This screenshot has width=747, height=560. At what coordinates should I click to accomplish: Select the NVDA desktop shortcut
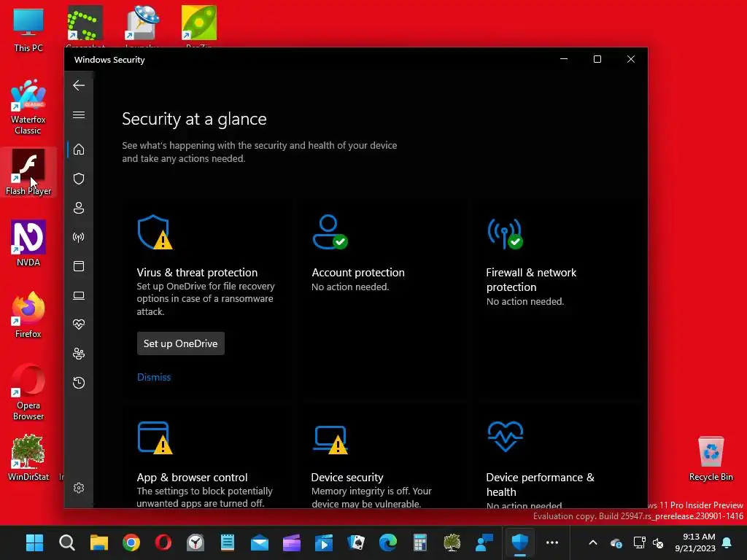coord(28,244)
